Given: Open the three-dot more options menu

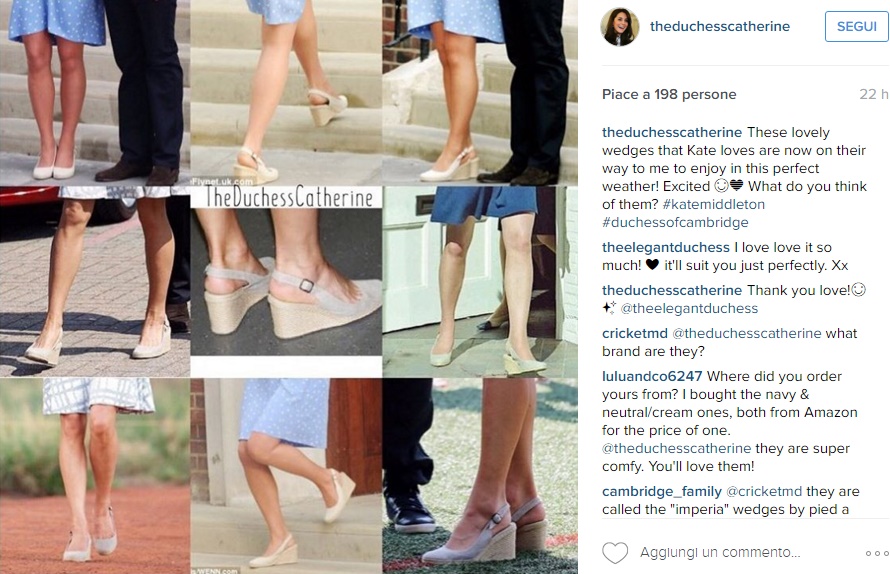Looking at the screenshot, I should point(877,553).
